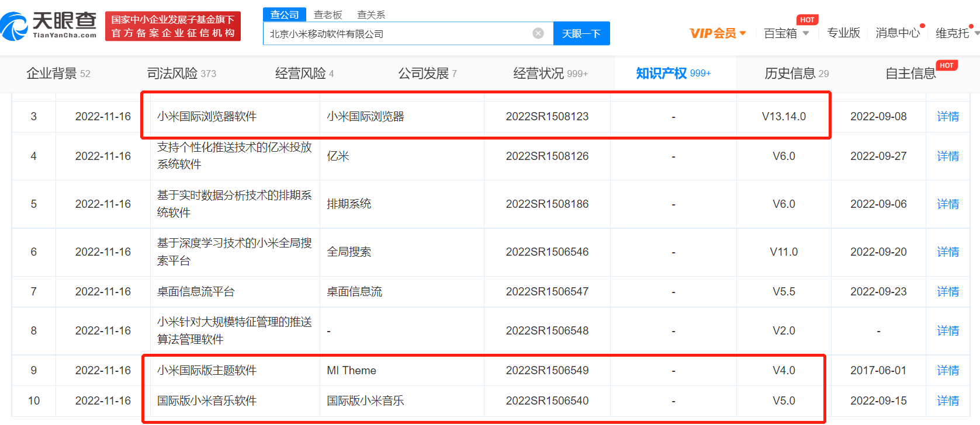
Task: Open the 司法风险 tab
Action: coord(181,74)
